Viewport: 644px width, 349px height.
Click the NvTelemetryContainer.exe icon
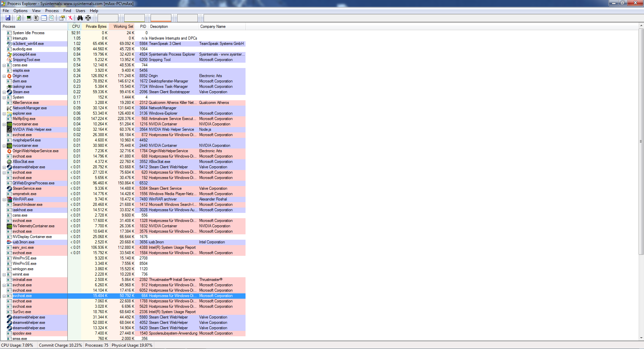(9, 226)
